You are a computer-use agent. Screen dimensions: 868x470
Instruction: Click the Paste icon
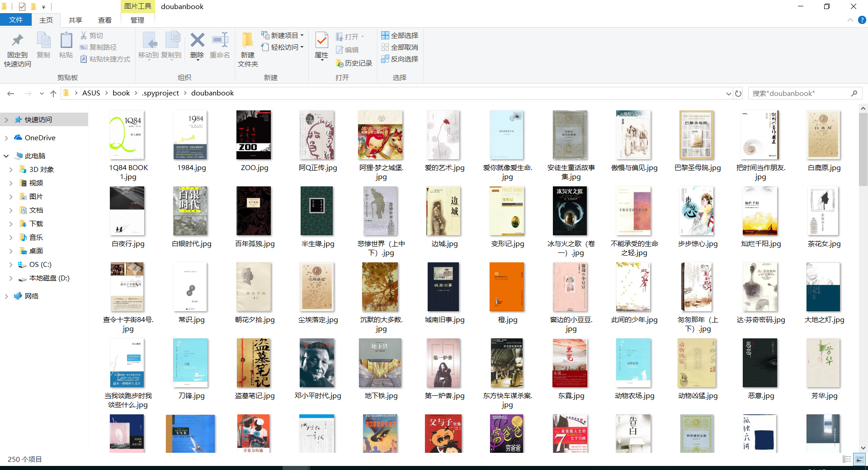coord(66,45)
